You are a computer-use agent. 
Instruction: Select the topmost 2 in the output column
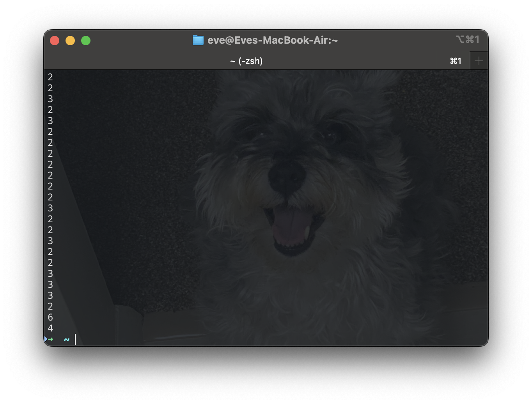click(x=50, y=77)
